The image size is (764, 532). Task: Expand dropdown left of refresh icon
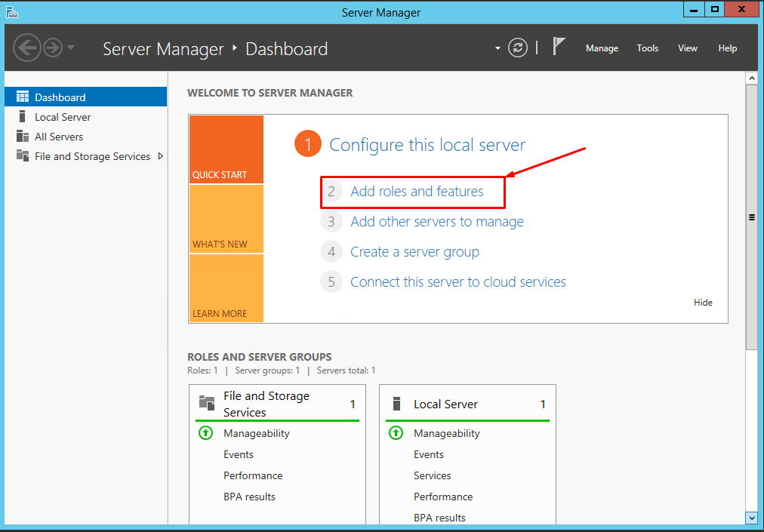point(498,48)
